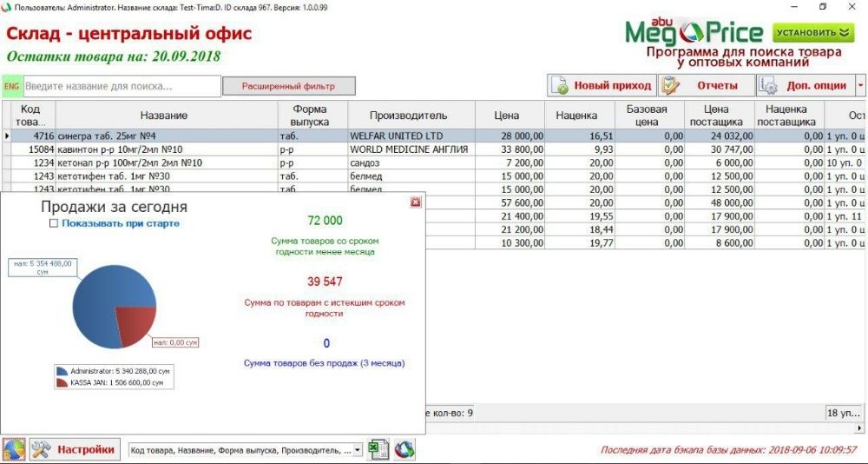This screenshot has width=868, height=464.
Task: Click Сумма товаров без продаж (3 месяца)
Action: click(325, 364)
